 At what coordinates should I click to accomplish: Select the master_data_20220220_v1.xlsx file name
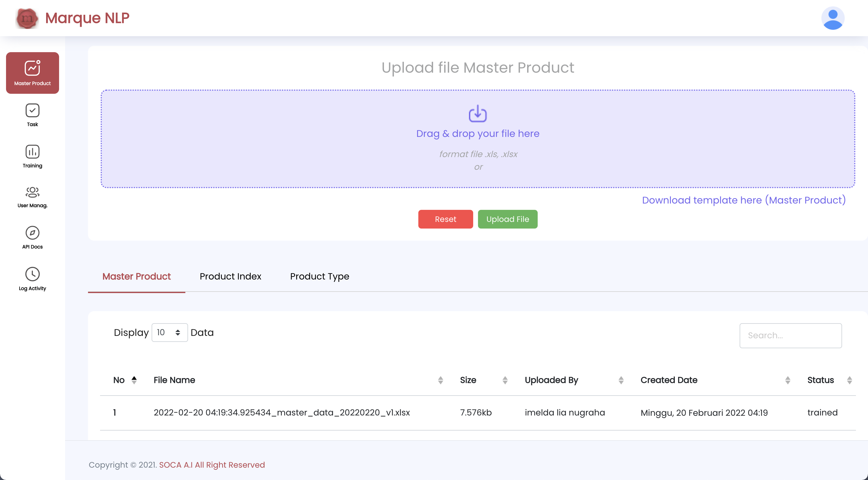[282, 412]
